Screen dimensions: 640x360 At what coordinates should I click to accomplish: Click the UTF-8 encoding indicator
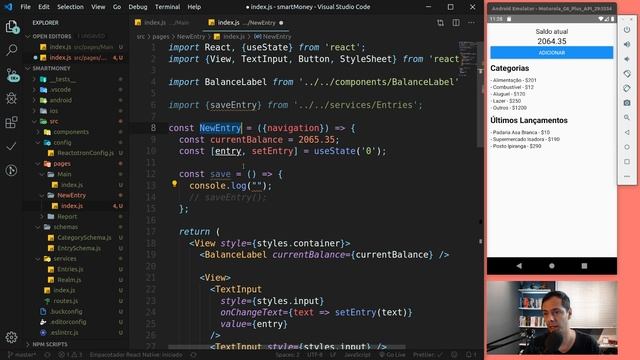pos(315,355)
